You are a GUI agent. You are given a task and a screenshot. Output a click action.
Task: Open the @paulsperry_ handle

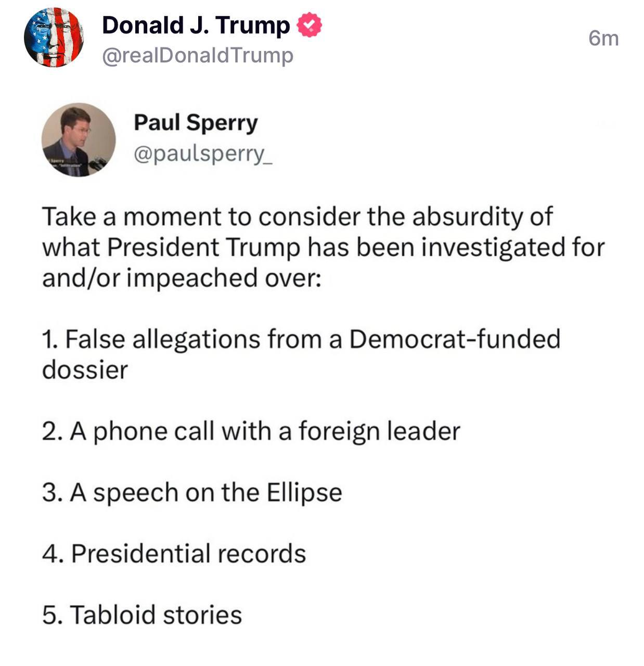pyautogui.click(x=203, y=153)
